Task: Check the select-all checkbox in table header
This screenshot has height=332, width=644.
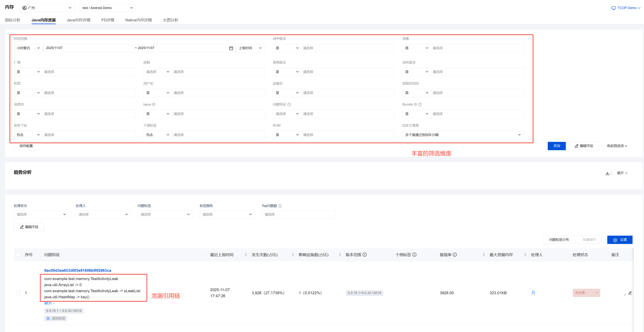Action: pos(18,255)
